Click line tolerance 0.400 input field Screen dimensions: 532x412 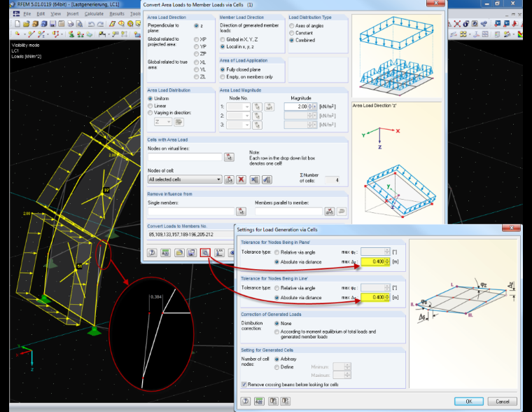[x=372, y=297]
